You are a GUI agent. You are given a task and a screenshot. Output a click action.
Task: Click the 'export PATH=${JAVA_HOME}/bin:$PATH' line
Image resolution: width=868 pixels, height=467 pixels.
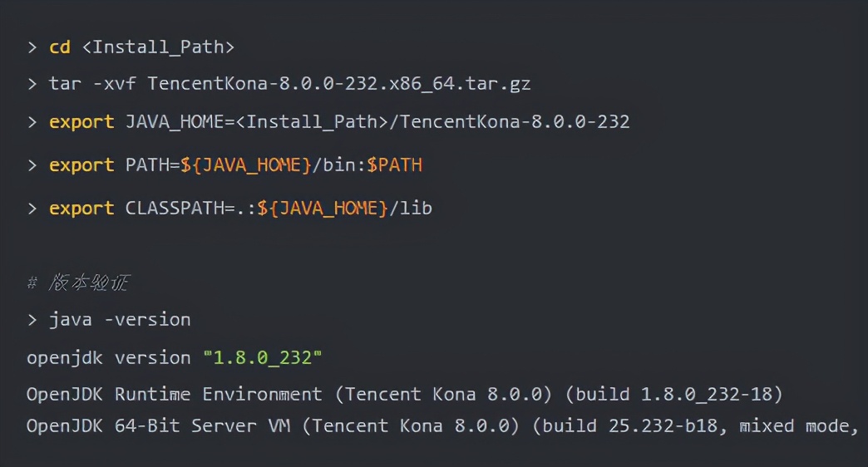click(224, 165)
